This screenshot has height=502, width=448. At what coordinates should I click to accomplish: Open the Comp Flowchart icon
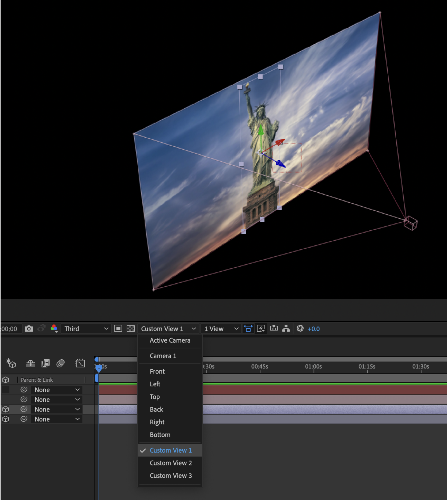[286, 329]
